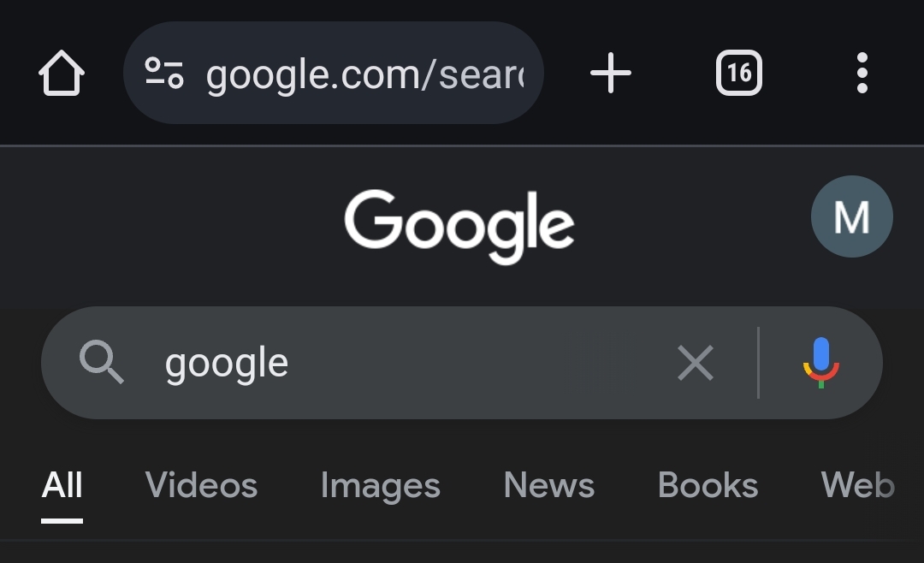Screen dimensions: 924x563
Task: Select the All results tab
Action: click(x=62, y=486)
